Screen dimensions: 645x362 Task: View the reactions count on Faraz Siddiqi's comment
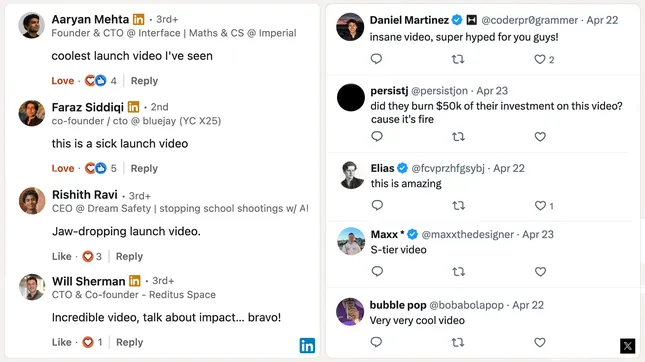[x=101, y=168]
